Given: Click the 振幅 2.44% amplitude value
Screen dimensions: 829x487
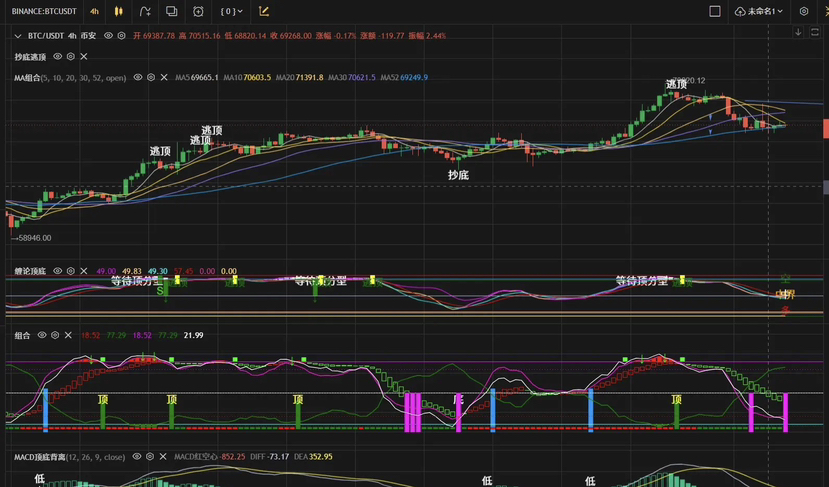Looking at the screenshot, I should [x=427, y=36].
